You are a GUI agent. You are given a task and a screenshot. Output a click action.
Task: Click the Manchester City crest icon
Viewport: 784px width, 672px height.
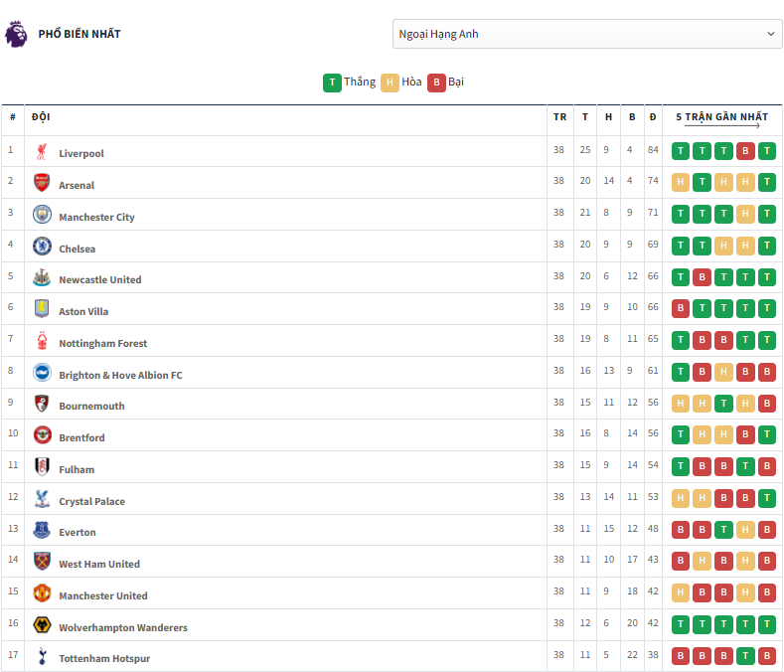[x=42, y=215]
